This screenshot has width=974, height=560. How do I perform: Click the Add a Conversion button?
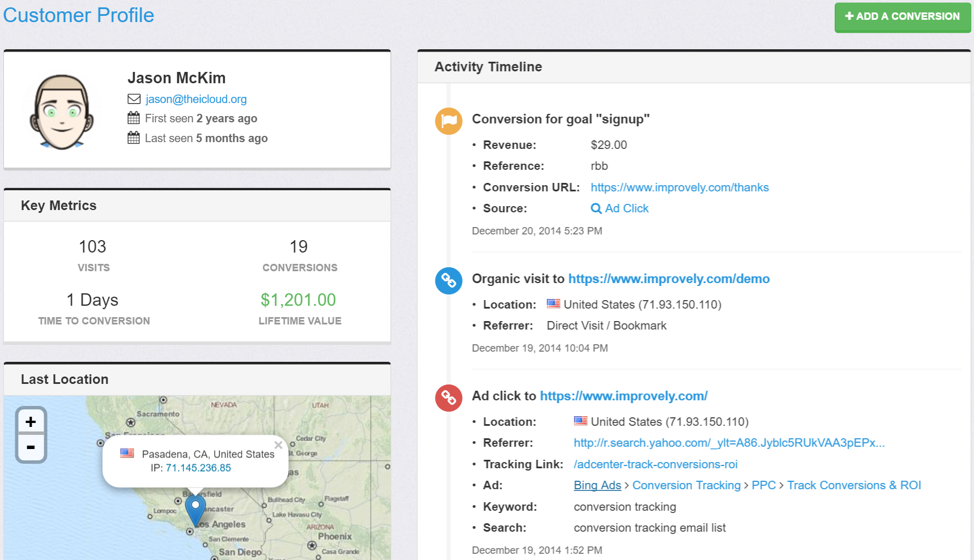click(x=903, y=17)
